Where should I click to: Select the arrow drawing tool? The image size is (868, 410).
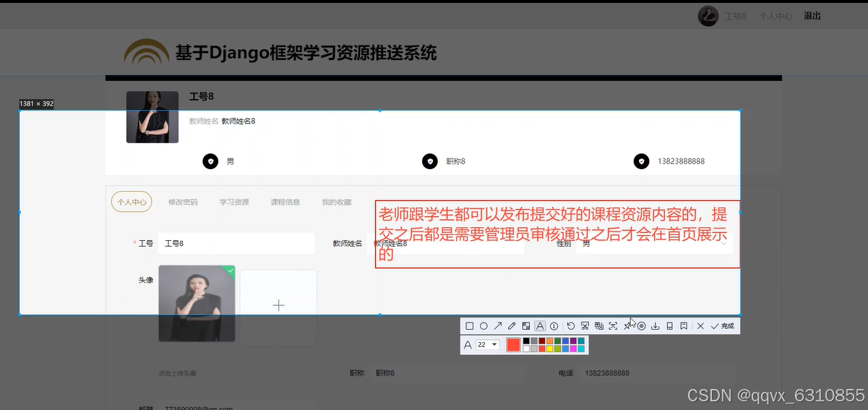[x=498, y=326]
